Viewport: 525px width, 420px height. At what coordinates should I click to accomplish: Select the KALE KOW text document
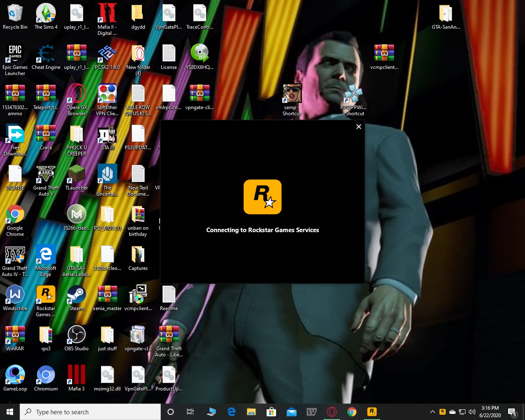138,100
